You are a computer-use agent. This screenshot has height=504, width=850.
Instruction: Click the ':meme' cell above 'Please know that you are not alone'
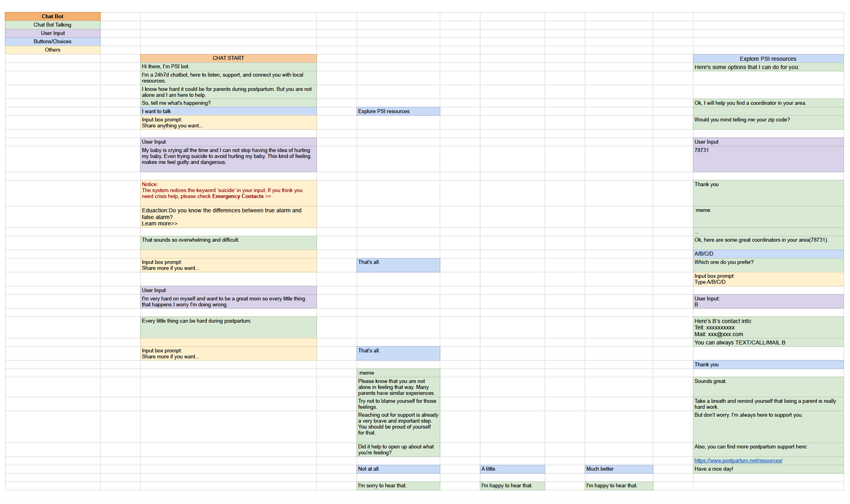click(x=398, y=373)
